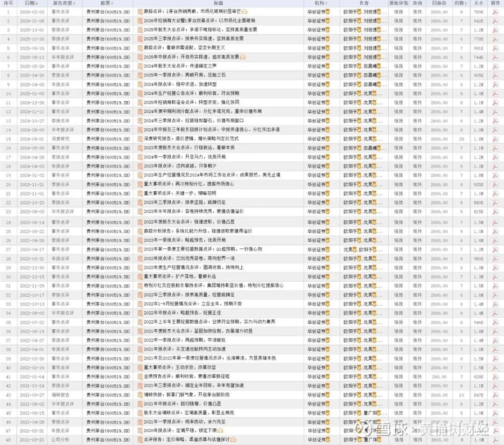Open report 重大事项点评：主动求变，改革攻坚

pos(180,368)
